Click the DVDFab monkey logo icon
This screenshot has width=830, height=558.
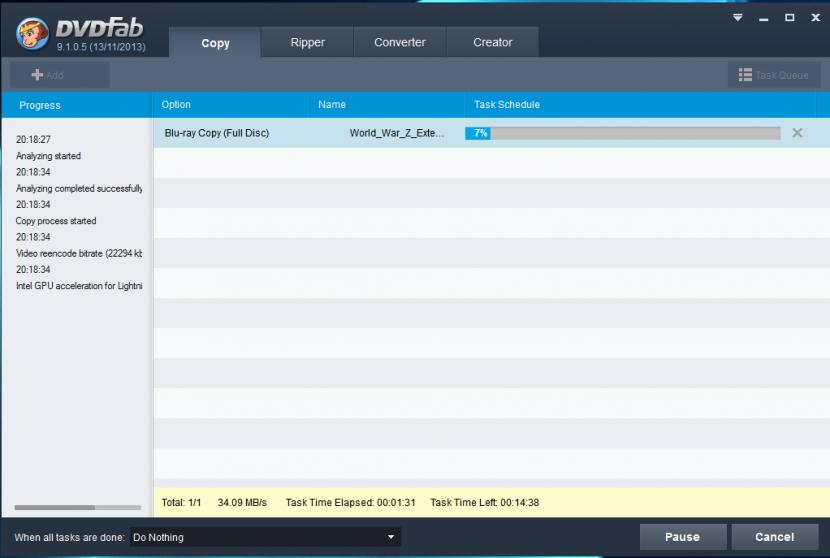point(32,33)
